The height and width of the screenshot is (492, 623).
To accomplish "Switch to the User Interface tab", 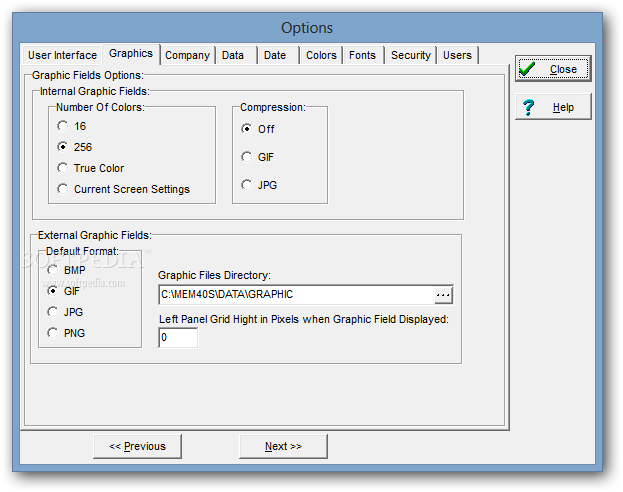I will (62, 55).
